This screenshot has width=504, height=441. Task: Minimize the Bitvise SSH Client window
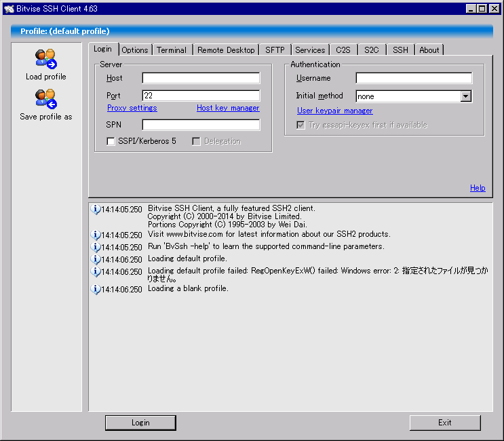pos(471,9)
